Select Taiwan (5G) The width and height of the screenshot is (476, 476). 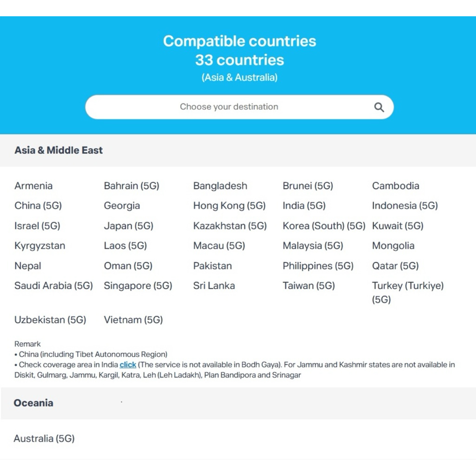(x=309, y=286)
